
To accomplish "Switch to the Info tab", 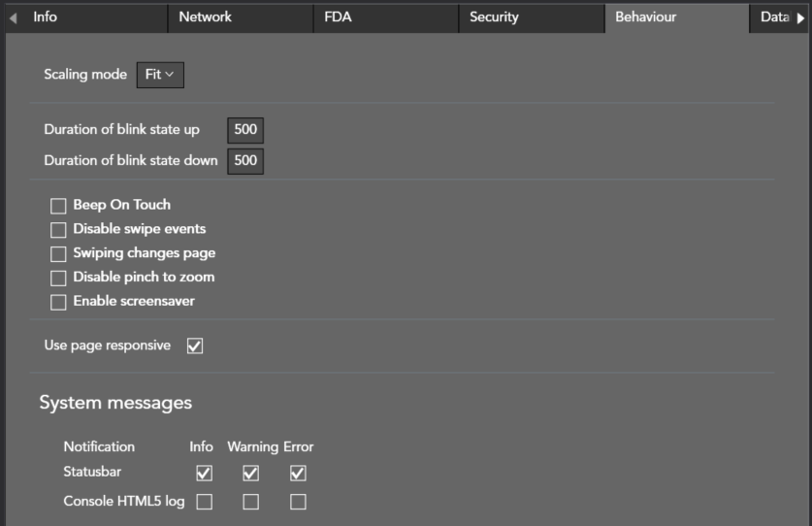I will point(46,17).
